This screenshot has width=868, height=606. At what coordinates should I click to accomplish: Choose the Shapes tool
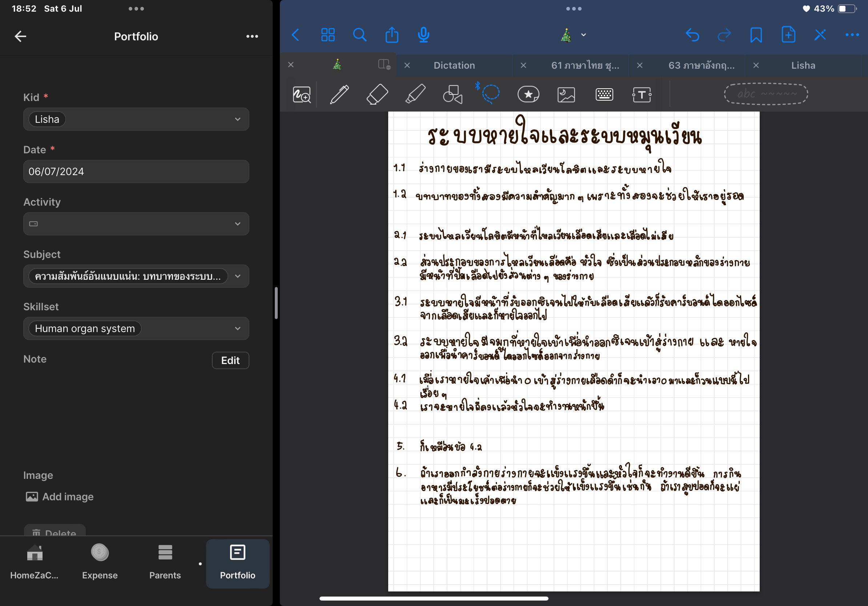coord(453,94)
